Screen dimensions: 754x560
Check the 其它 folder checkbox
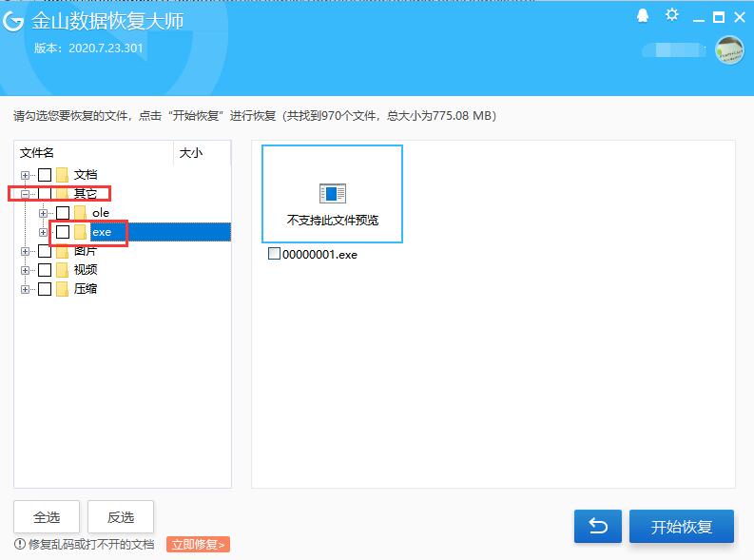(x=45, y=194)
